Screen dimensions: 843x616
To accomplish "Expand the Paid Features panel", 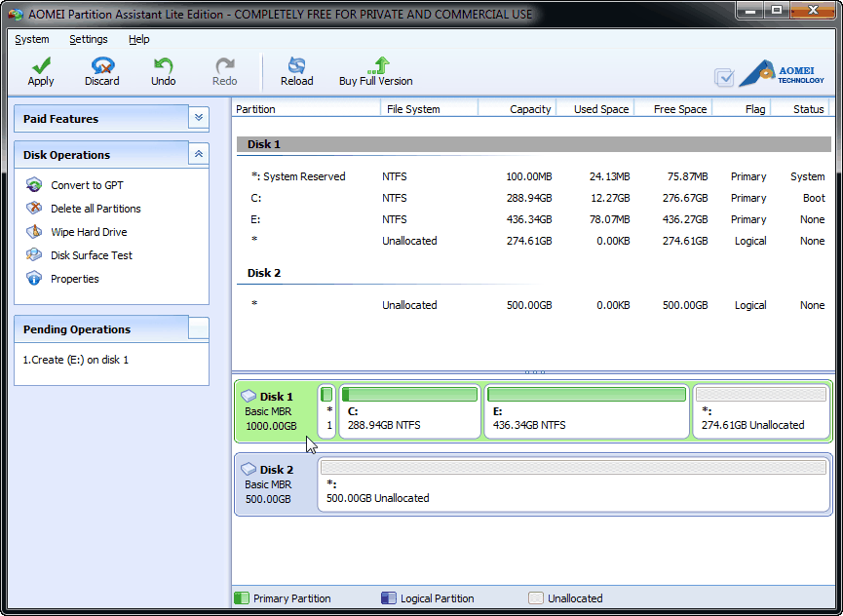I will [x=199, y=118].
